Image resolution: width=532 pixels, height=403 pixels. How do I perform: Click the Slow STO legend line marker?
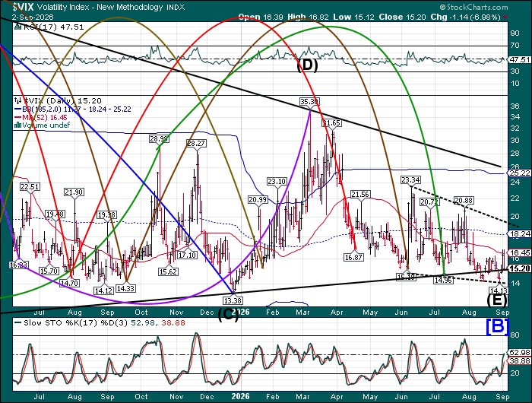17,323
